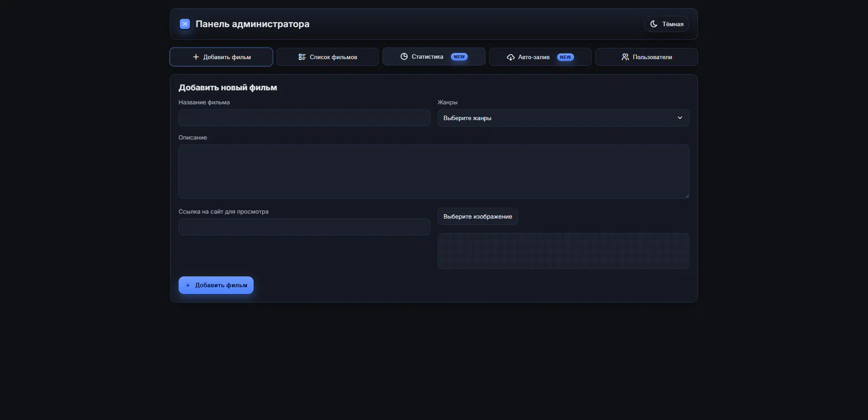868x420 pixels.
Task: Focus the Название фильма input field
Action: (x=304, y=118)
